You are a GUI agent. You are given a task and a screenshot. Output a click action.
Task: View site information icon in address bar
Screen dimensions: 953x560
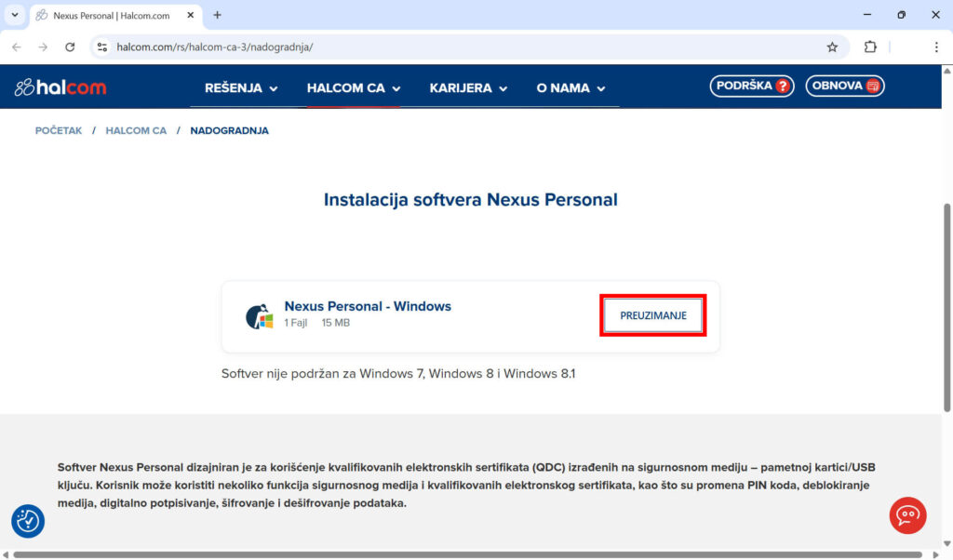point(102,47)
